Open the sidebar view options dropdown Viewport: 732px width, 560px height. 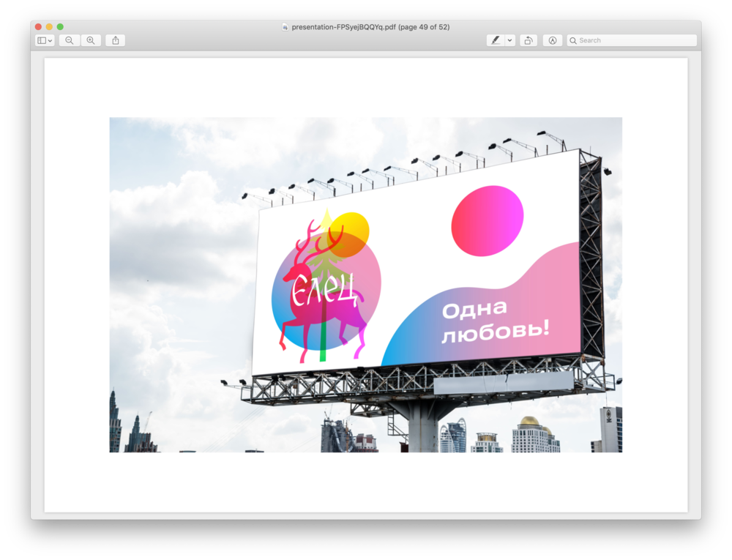click(45, 40)
